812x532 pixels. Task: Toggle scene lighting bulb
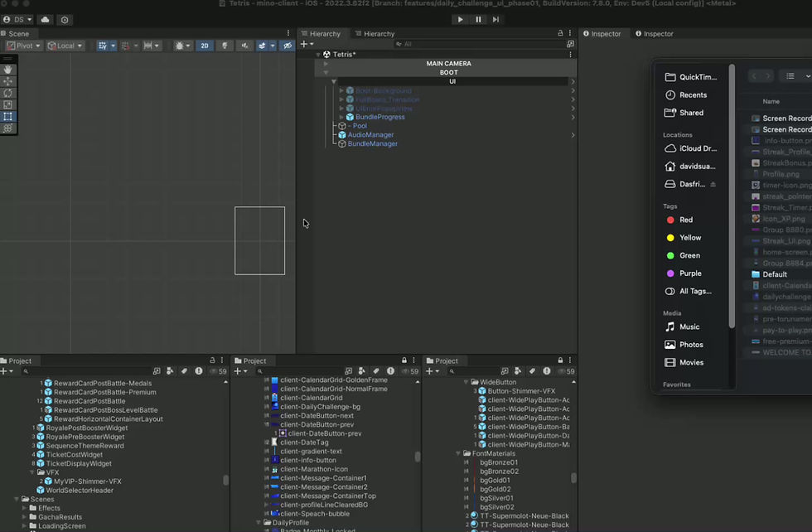click(225, 46)
